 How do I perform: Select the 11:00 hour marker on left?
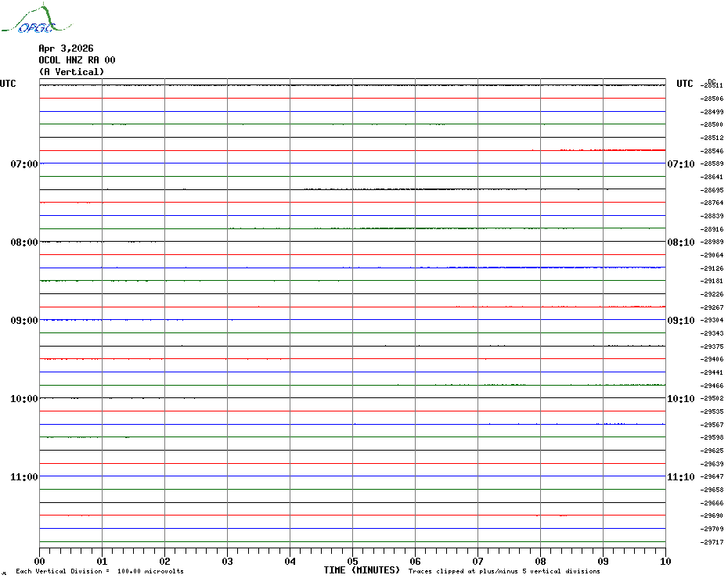coord(23,477)
